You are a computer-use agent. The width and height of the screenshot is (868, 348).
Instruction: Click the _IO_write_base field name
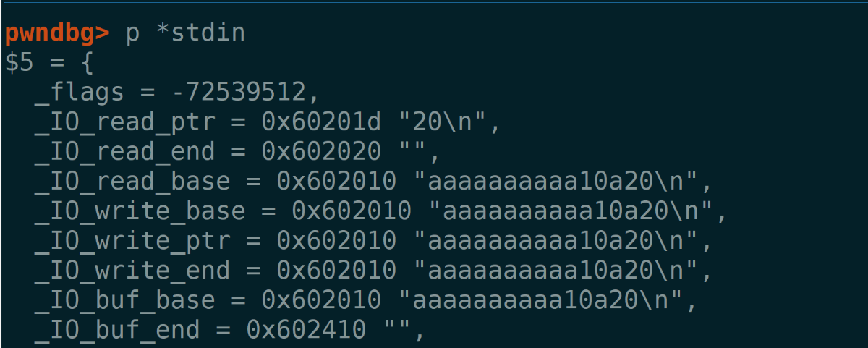click(140, 211)
